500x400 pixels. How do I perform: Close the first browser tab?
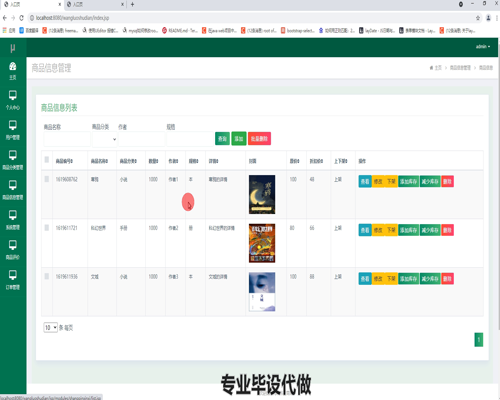(60, 4)
